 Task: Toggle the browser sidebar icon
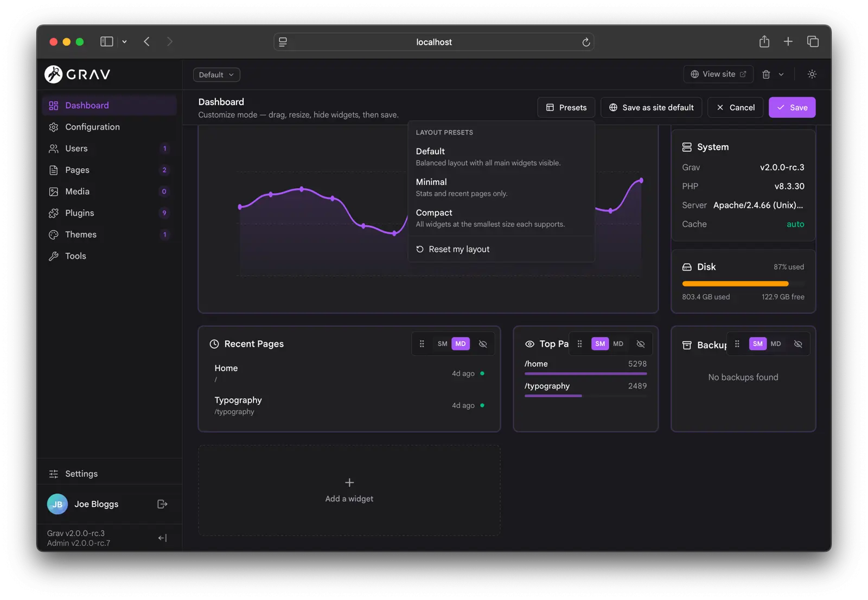pyautogui.click(x=107, y=41)
